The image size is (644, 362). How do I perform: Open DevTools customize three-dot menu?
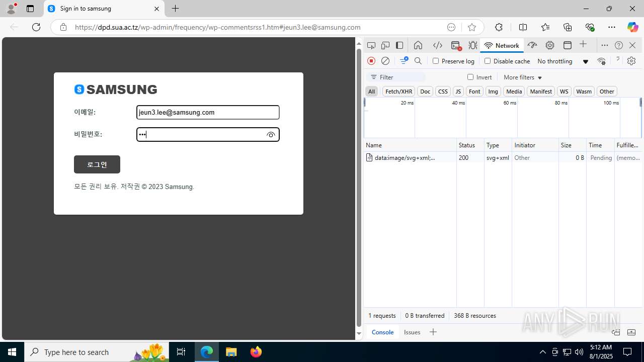[x=605, y=45]
